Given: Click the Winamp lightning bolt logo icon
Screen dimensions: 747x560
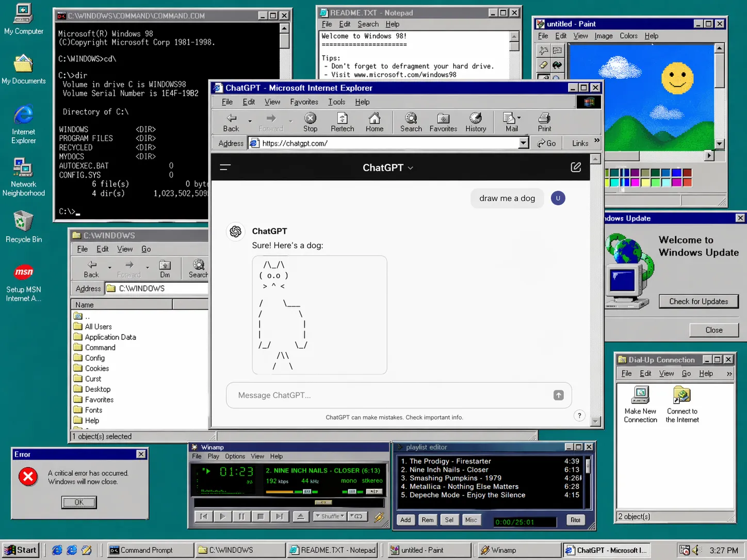Looking at the screenshot, I should click(379, 516).
